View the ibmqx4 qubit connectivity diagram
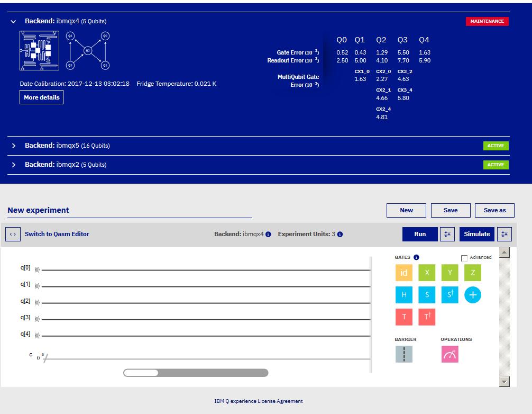The width and height of the screenshot is (532, 414). click(88, 51)
